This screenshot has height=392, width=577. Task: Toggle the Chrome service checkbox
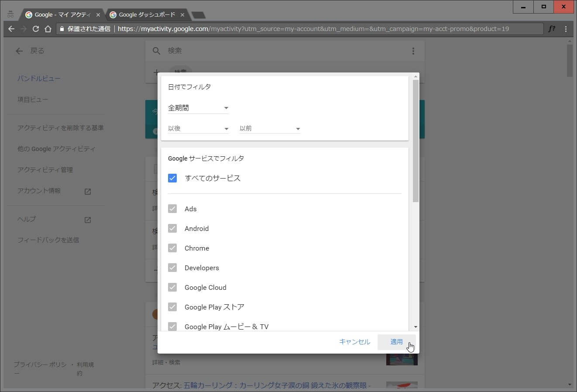point(172,248)
